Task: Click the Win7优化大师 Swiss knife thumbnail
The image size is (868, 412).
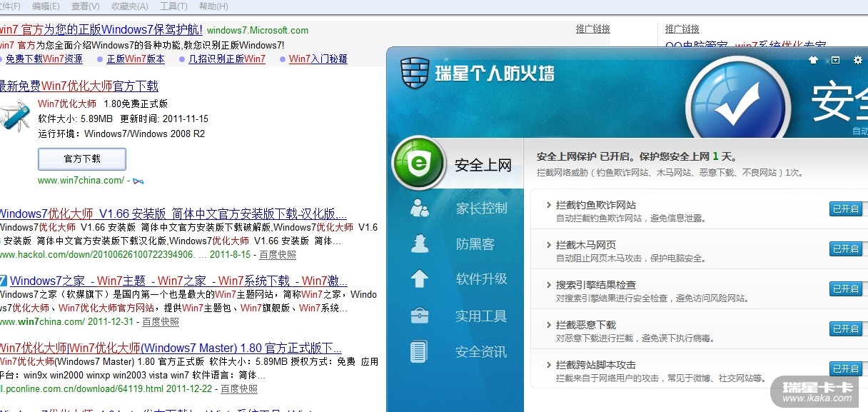Action: (x=16, y=116)
